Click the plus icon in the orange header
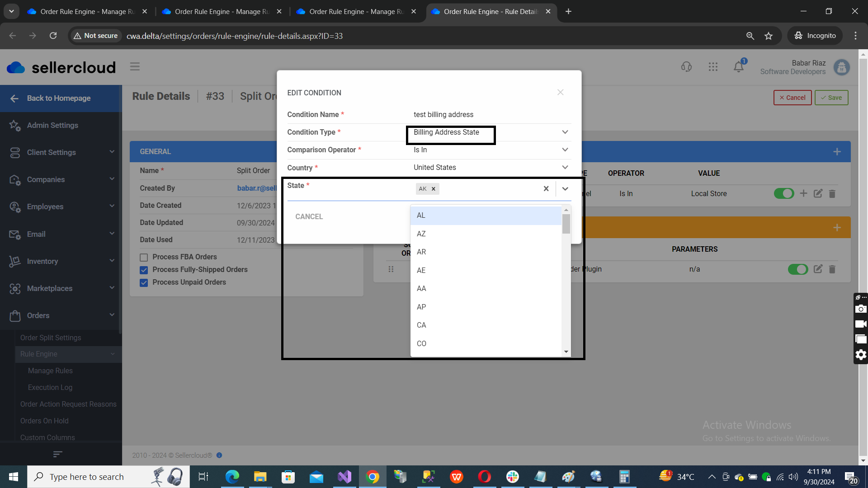This screenshot has height=488, width=868. click(837, 228)
